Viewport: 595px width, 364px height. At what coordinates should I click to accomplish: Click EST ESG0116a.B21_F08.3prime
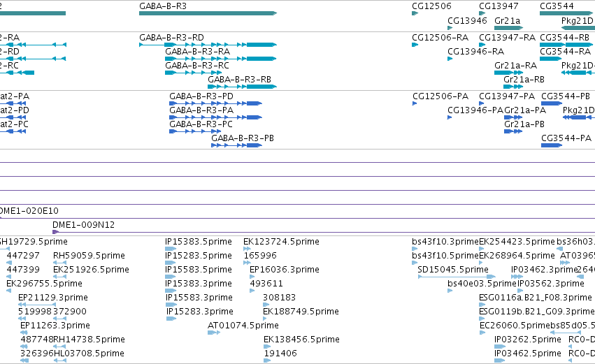[536, 298]
